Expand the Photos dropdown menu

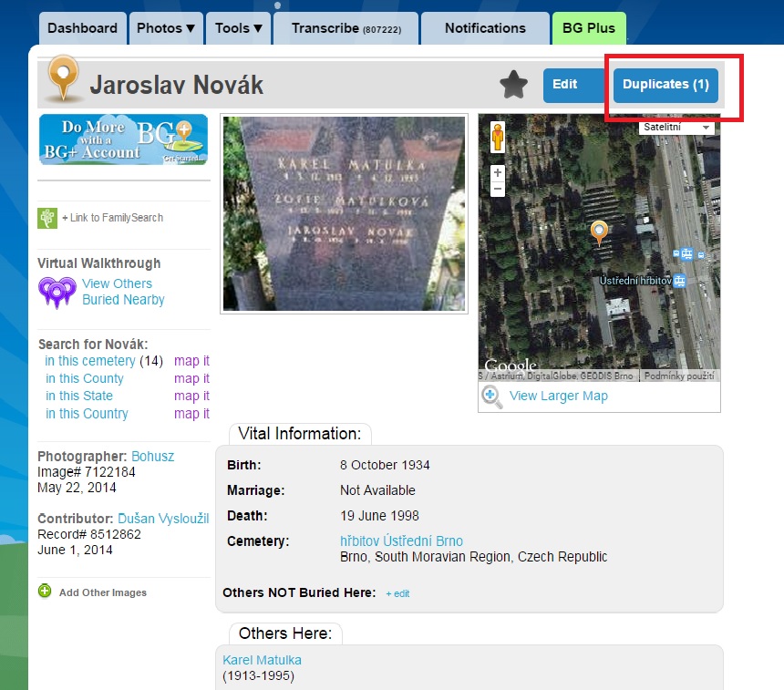pos(166,28)
